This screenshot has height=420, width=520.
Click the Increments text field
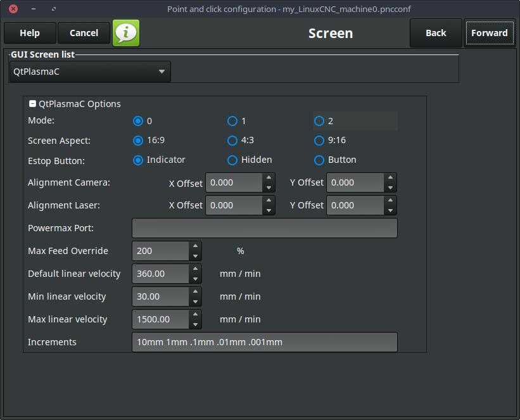pyautogui.click(x=265, y=342)
